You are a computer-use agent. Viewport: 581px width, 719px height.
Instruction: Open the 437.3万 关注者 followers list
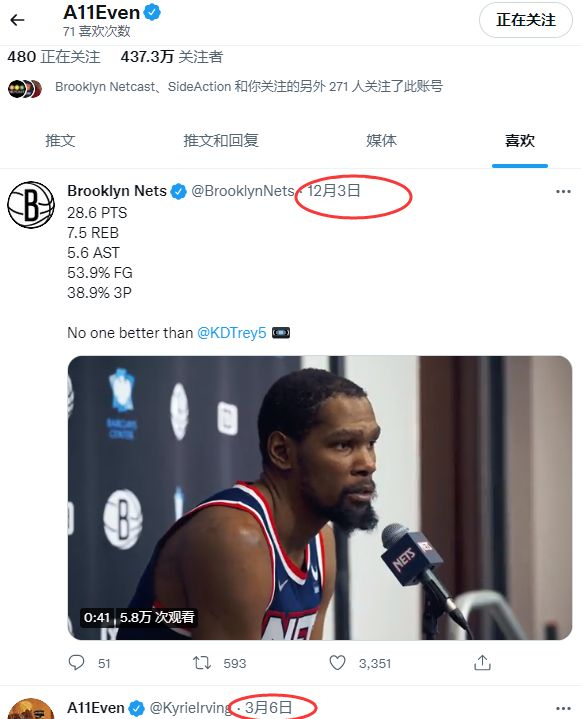point(172,57)
